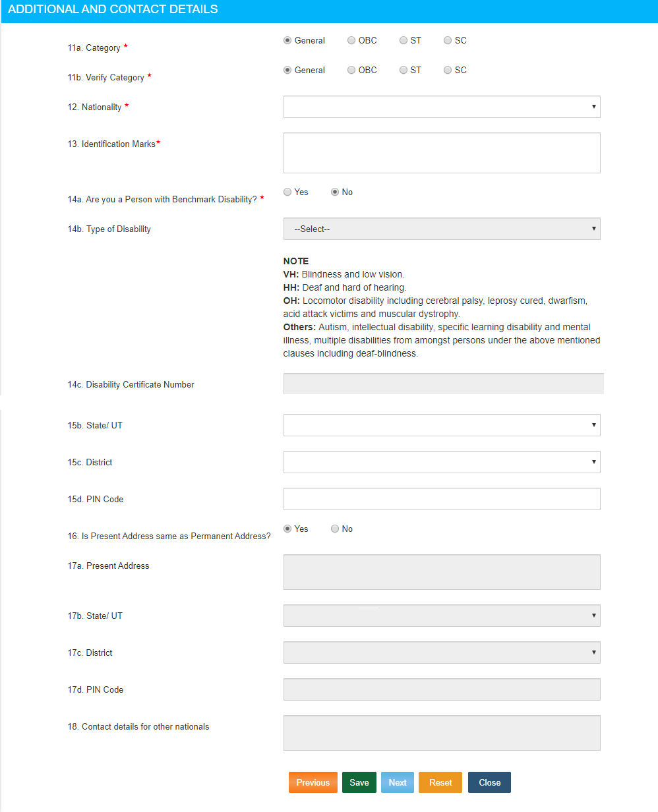
Task: Click the Save button
Action: tap(359, 782)
